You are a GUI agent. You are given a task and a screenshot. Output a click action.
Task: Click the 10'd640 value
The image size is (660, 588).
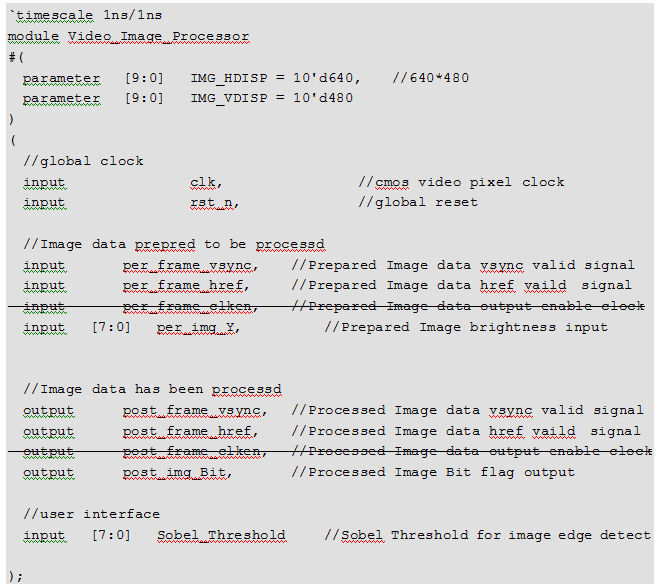[323, 78]
